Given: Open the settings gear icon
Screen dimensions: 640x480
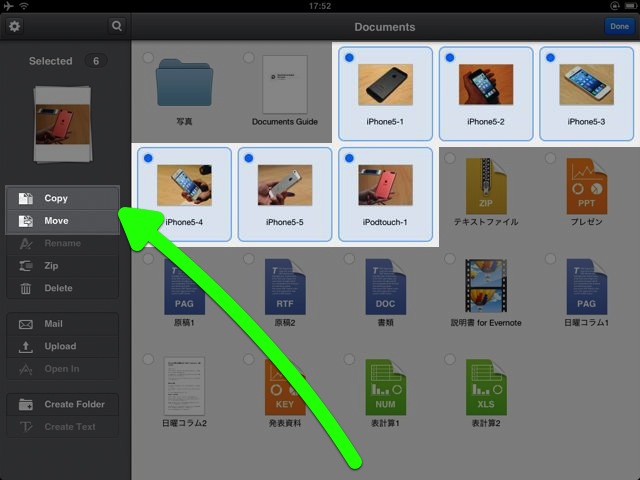Looking at the screenshot, I should (15, 27).
